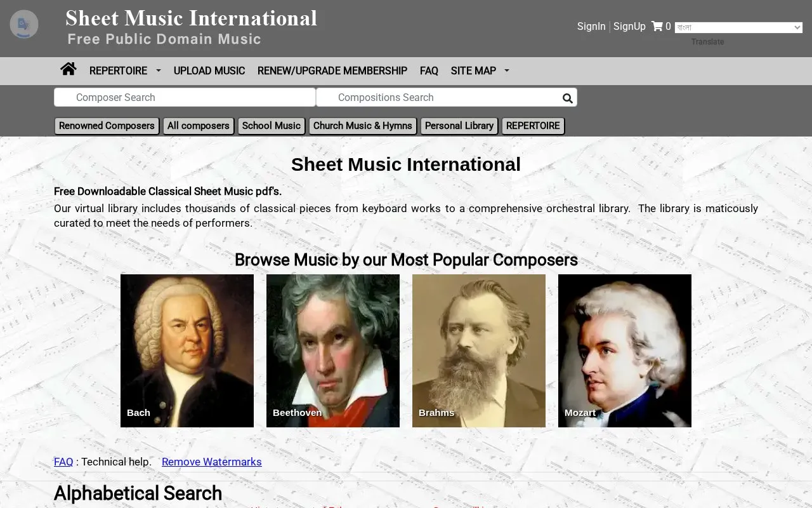812x508 pixels.
Task: Open the UPLOAD MUSIC menu item
Action: 209,70
